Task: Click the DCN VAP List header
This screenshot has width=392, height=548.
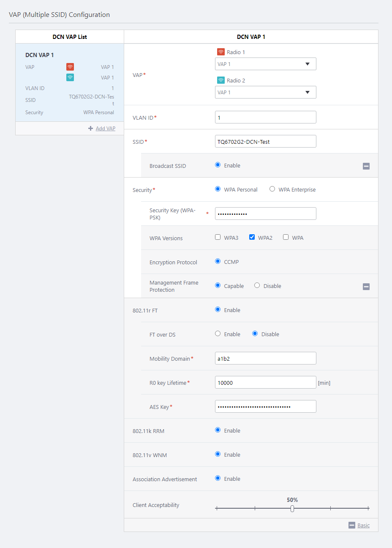Action: pos(70,37)
